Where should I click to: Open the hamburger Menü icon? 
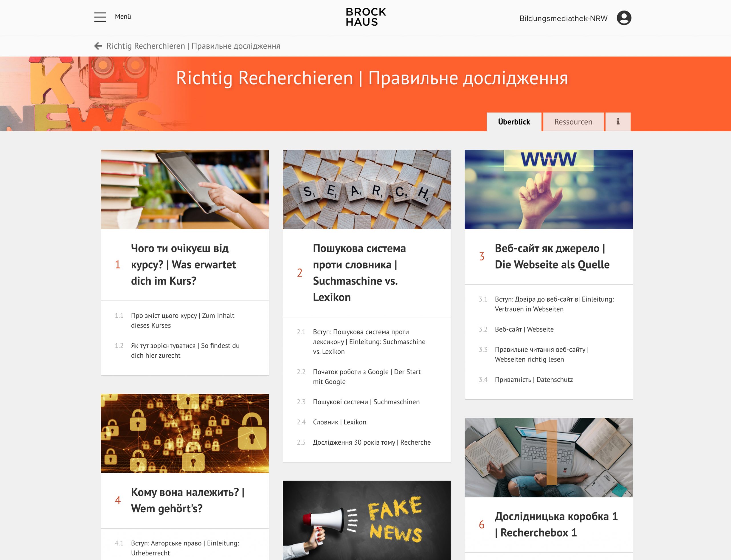tap(100, 17)
